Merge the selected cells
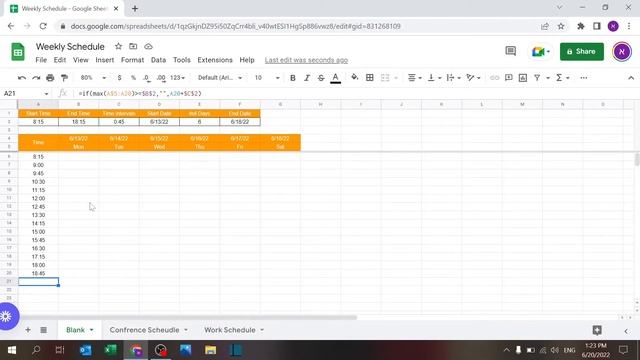 (x=385, y=78)
